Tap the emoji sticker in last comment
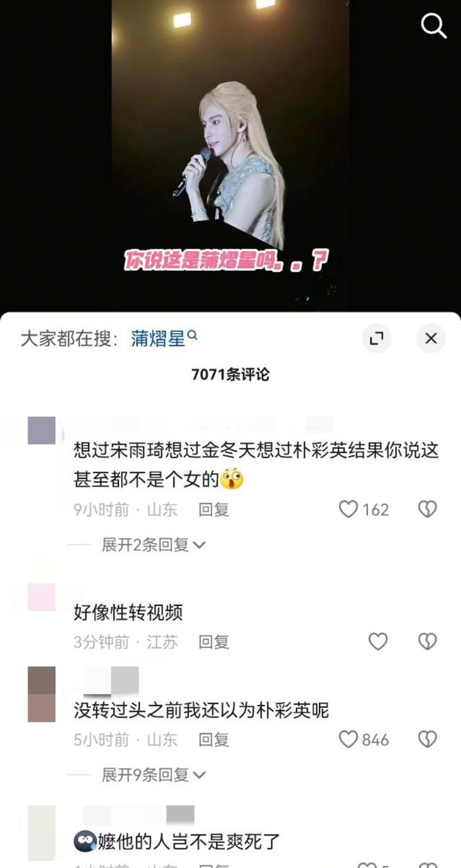461x868 pixels. [85, 841]
